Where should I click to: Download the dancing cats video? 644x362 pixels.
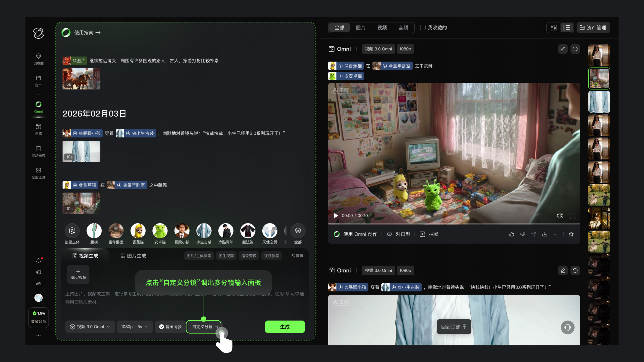545,234
